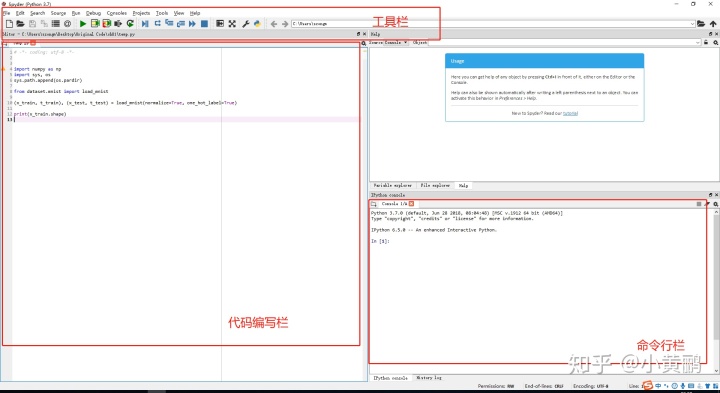Browse for a working directory folder icon

tap(701, 24)
